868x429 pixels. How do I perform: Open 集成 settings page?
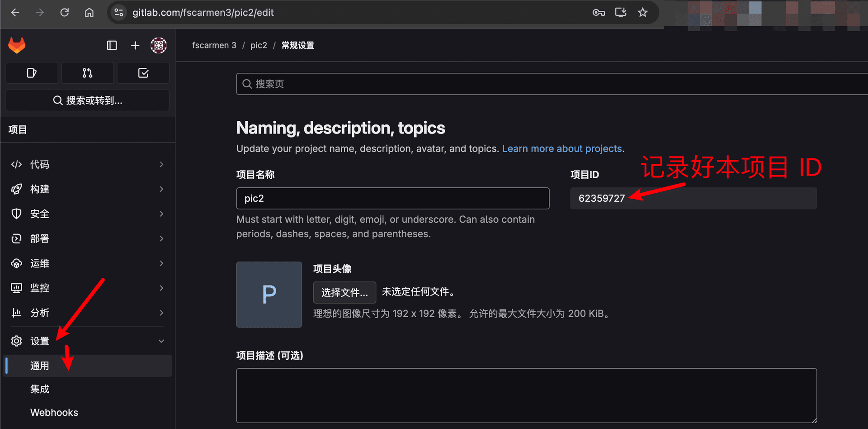[40, 389]
